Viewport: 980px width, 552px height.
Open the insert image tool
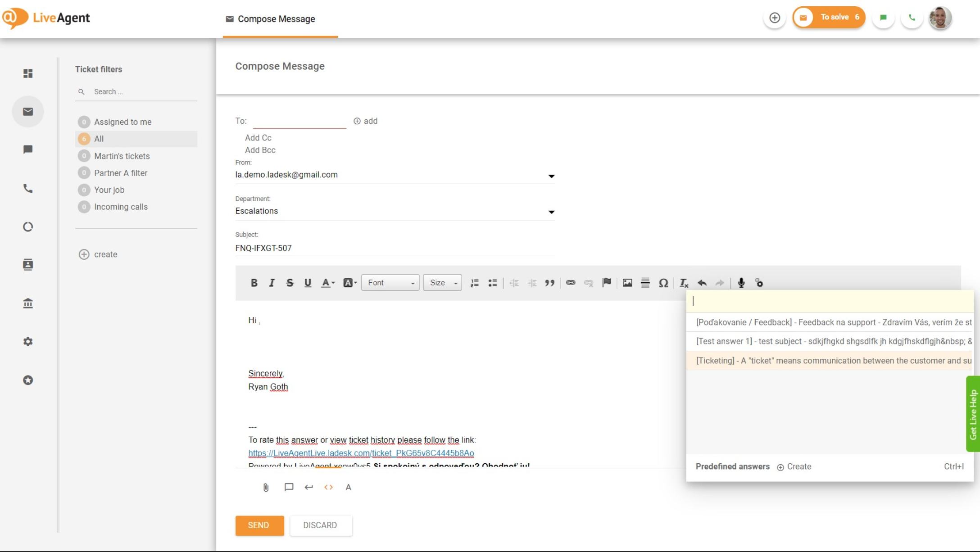(626, 283)
